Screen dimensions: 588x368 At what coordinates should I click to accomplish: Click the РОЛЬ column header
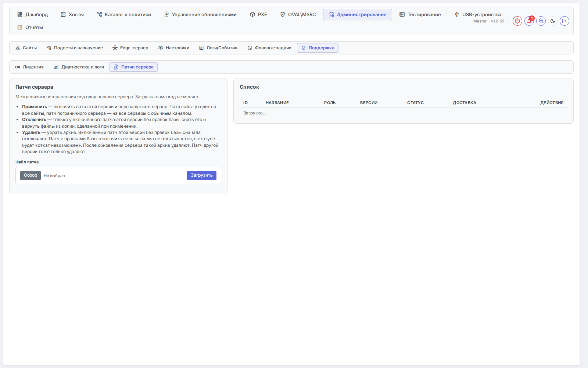pos(330,103)
